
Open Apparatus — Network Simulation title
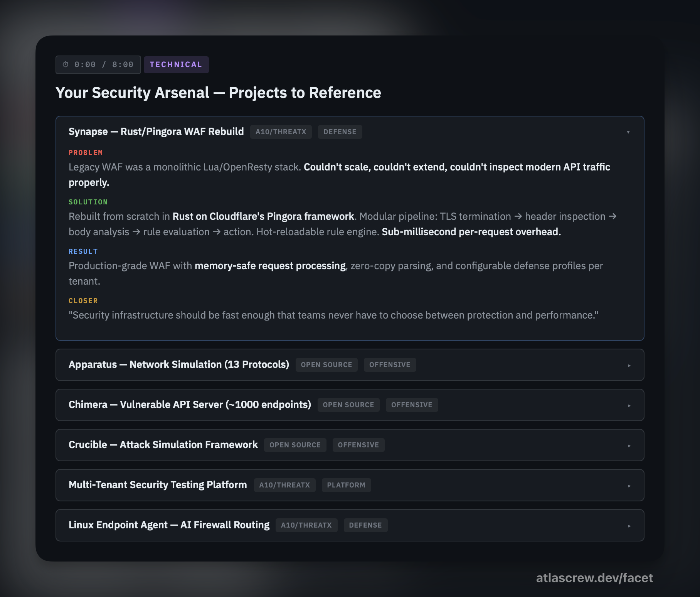[x=179, y=364]
